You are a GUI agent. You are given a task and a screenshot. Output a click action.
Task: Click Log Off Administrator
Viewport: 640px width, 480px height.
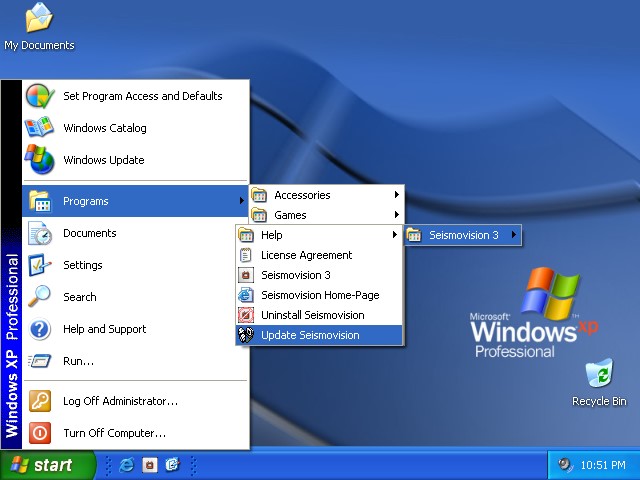(x=120, y=401)
